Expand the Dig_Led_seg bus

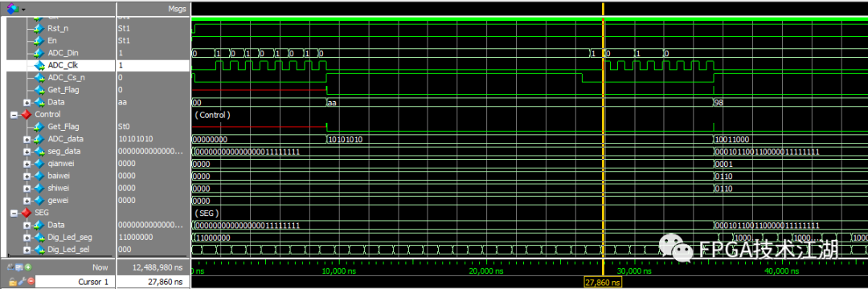tap(27, 238)
